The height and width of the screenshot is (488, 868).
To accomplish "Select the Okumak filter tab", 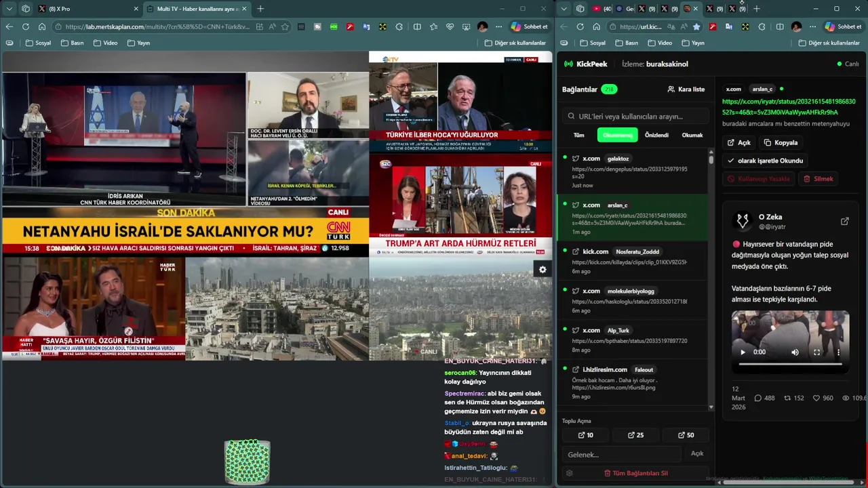I will click(692, 135).
